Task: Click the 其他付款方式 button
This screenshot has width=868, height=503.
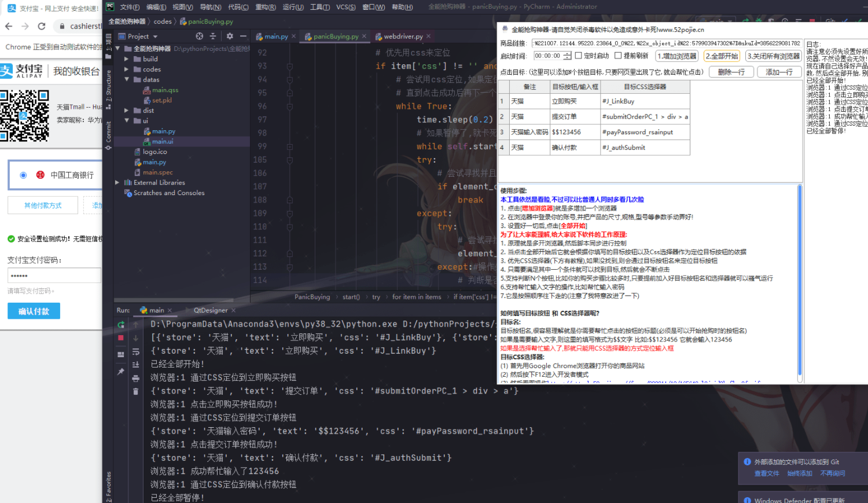Action: [x=43, y=205]
